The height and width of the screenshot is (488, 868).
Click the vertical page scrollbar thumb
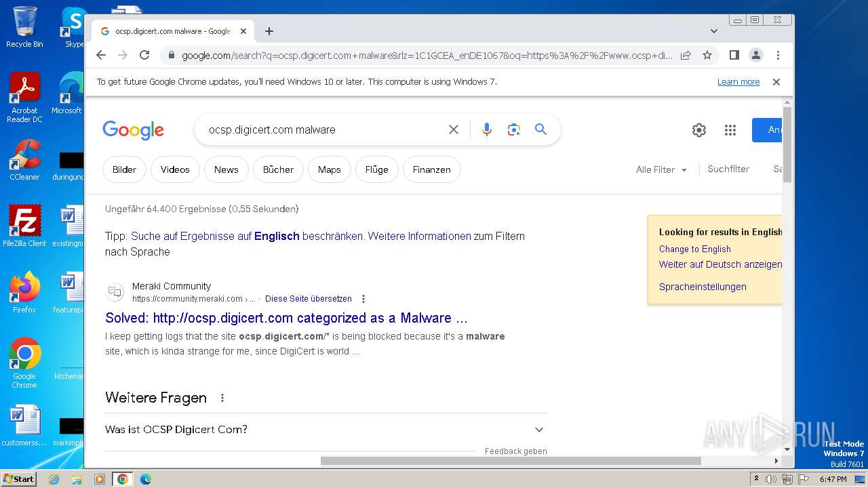(x=787, y=144)
